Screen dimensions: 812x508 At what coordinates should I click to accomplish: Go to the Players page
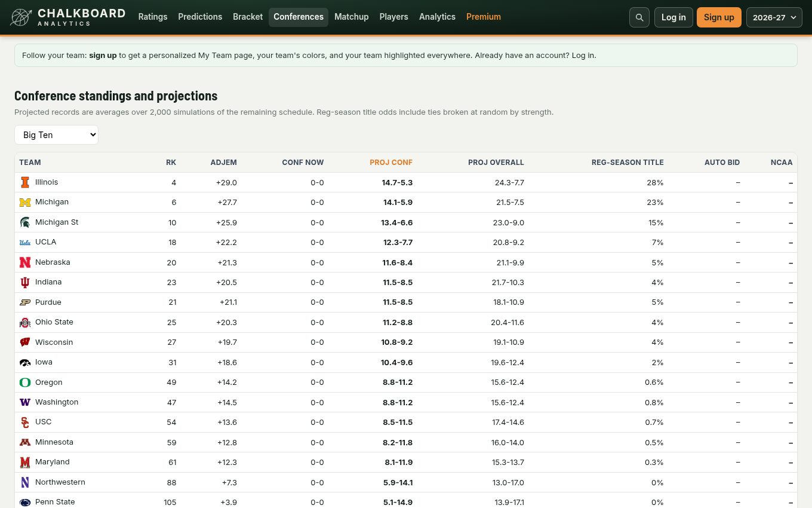pyautogui.click(x=394, y=17)
